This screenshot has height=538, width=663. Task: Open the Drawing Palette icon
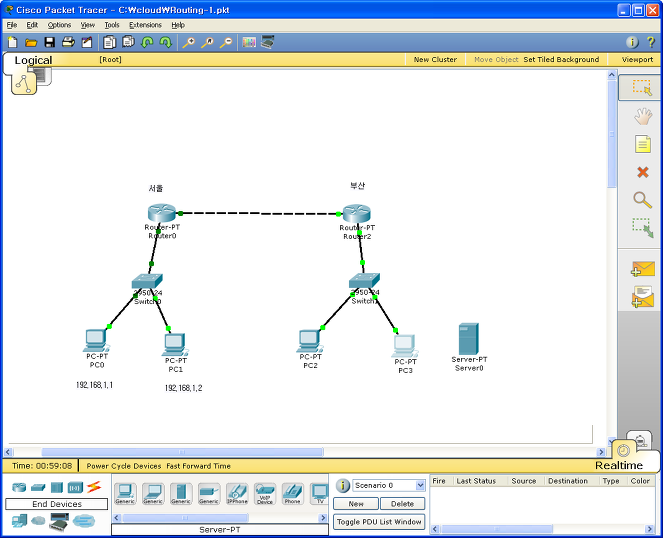click(x=249, y=42)
